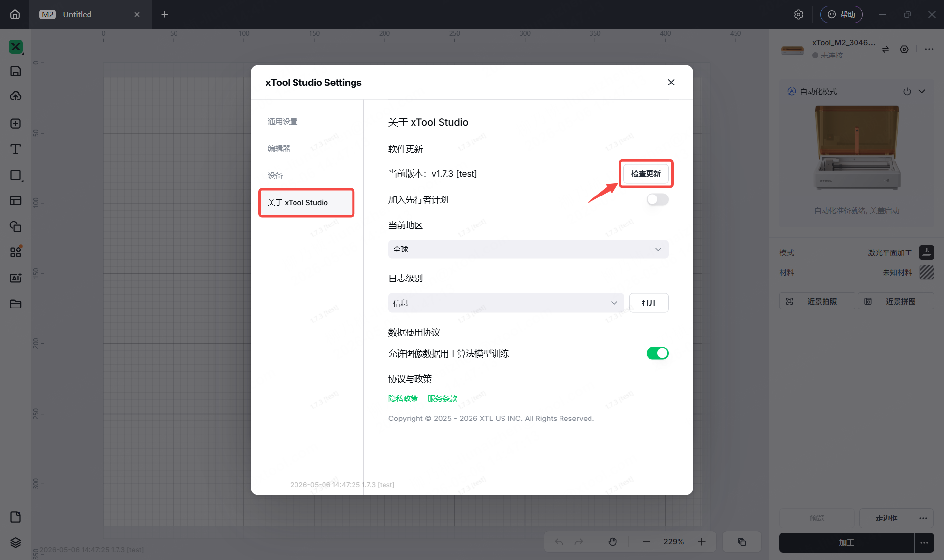Click the 229% zoom level value
This screenshot has height=560, width=944.
point(674,542)
